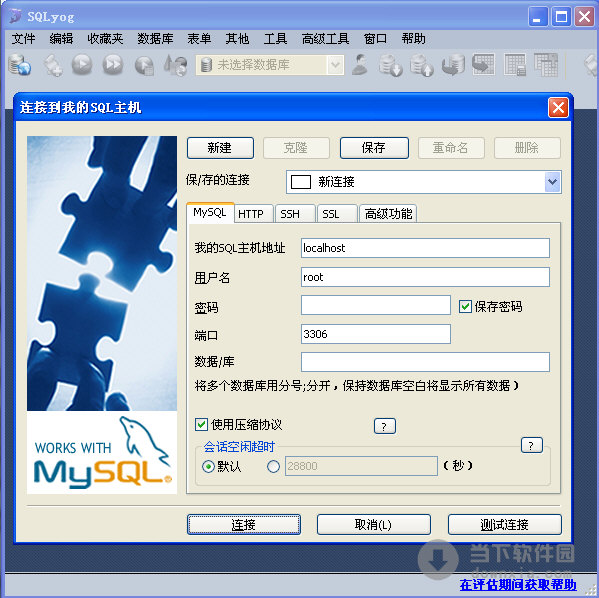Open the 工具 menu
This screenshot has width=599, height=598.
[275, 39]
